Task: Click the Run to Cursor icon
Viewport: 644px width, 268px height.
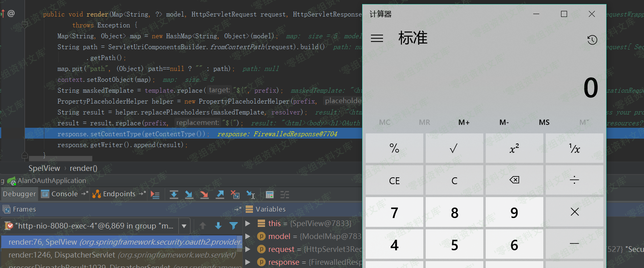Action: coord(251,195)
